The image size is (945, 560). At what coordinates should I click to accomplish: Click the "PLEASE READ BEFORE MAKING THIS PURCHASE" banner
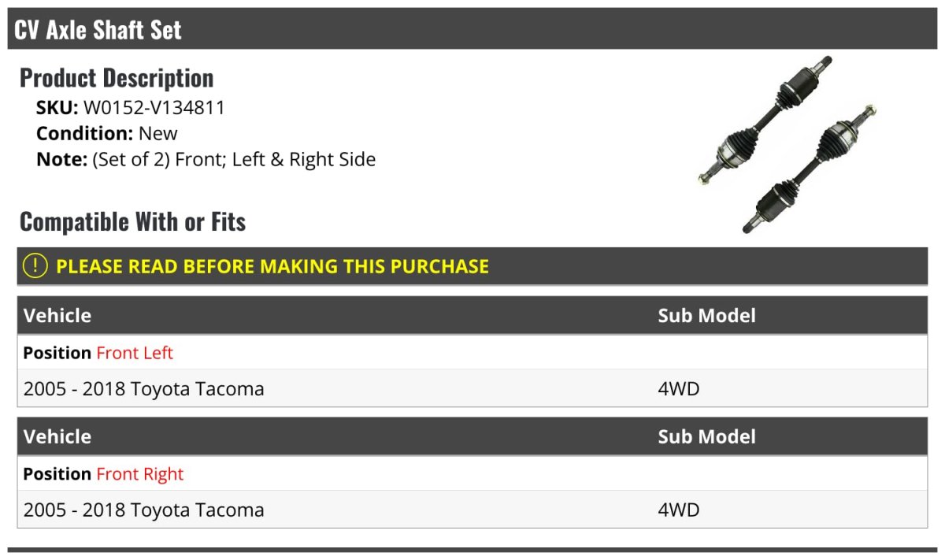pyautogui.click(x=272, y=266)
